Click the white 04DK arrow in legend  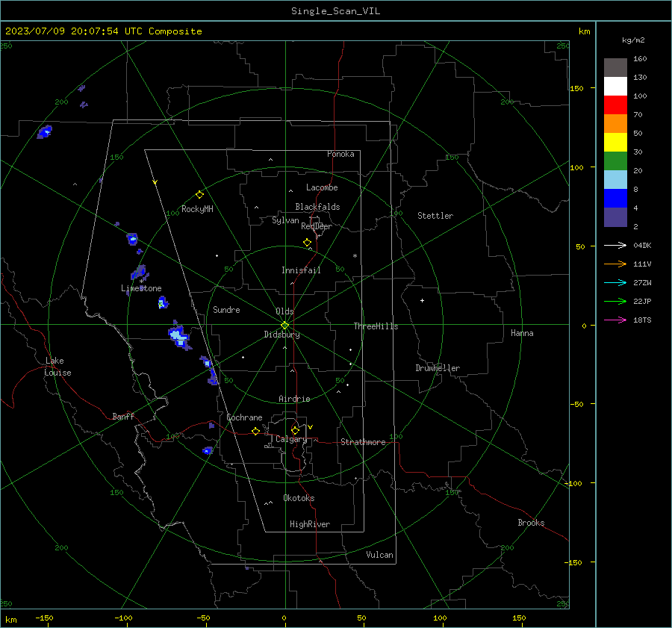(615, 245)
